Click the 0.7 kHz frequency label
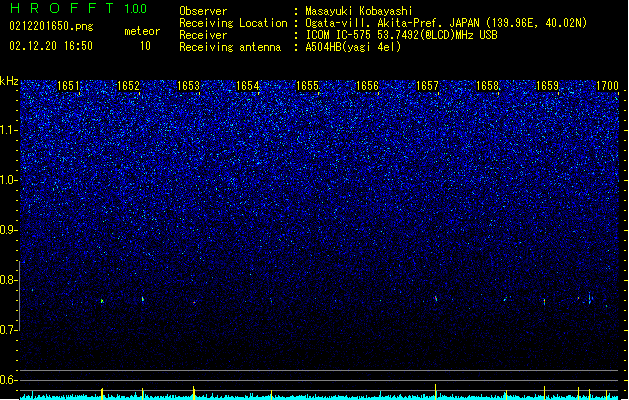Image resolution: width=629 pixels, height=400 pixels. [8, 330]
